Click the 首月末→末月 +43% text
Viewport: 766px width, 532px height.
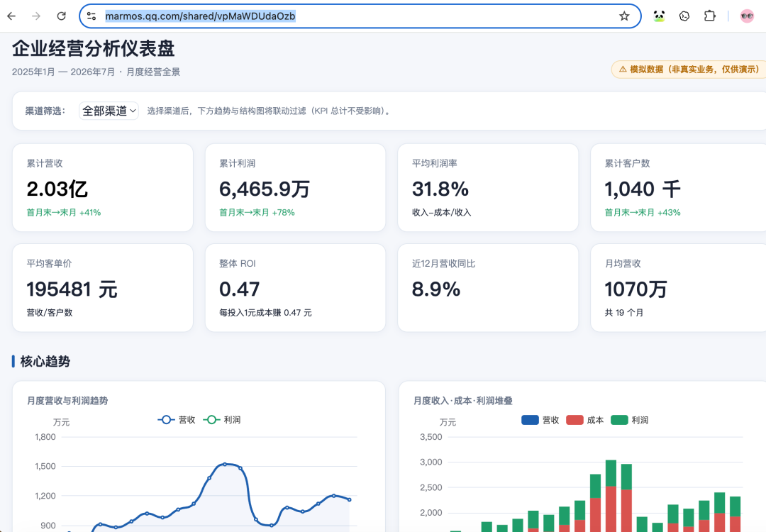pyautogui.click(x=643, y=213)
